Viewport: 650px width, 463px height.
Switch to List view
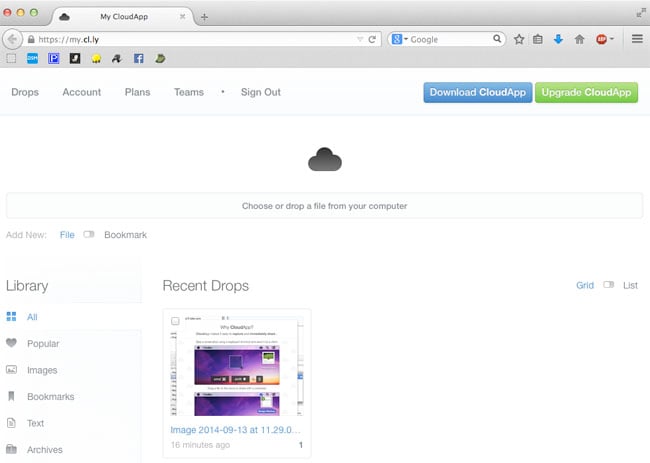click(630, 285)
